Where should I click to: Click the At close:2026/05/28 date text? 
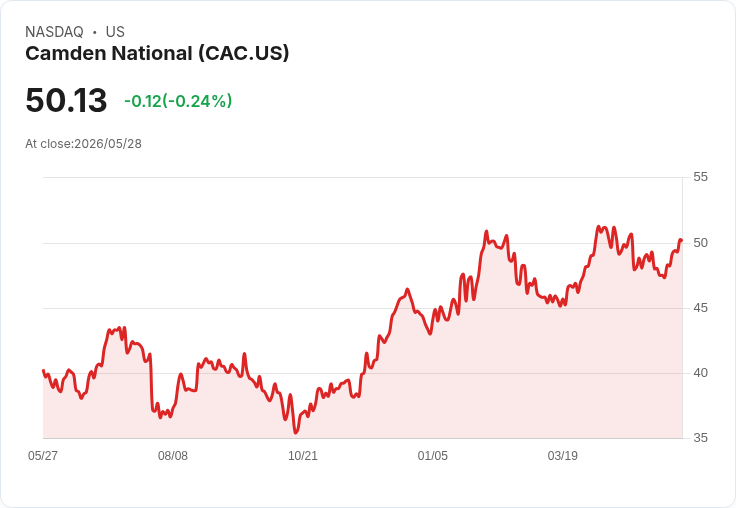(84, 144)
